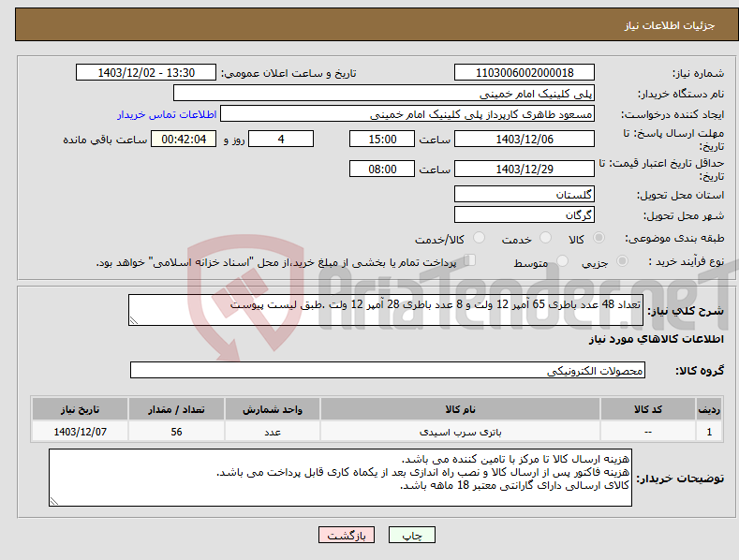Viewport: 739px width, 560px height.
Task: Click the request creator field مسعود طاهری
Action: click(407, 114)
